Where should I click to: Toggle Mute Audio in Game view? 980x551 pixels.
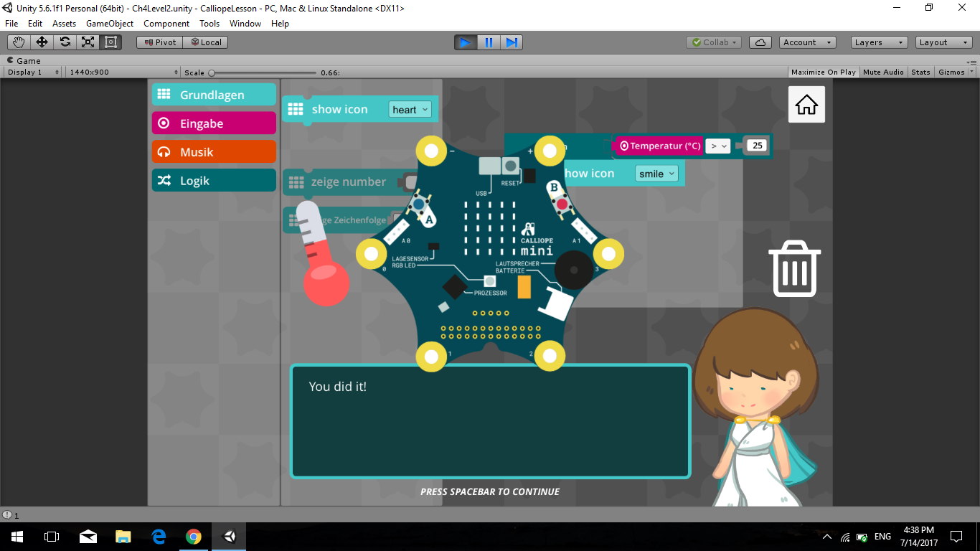[x=883, y=72]
